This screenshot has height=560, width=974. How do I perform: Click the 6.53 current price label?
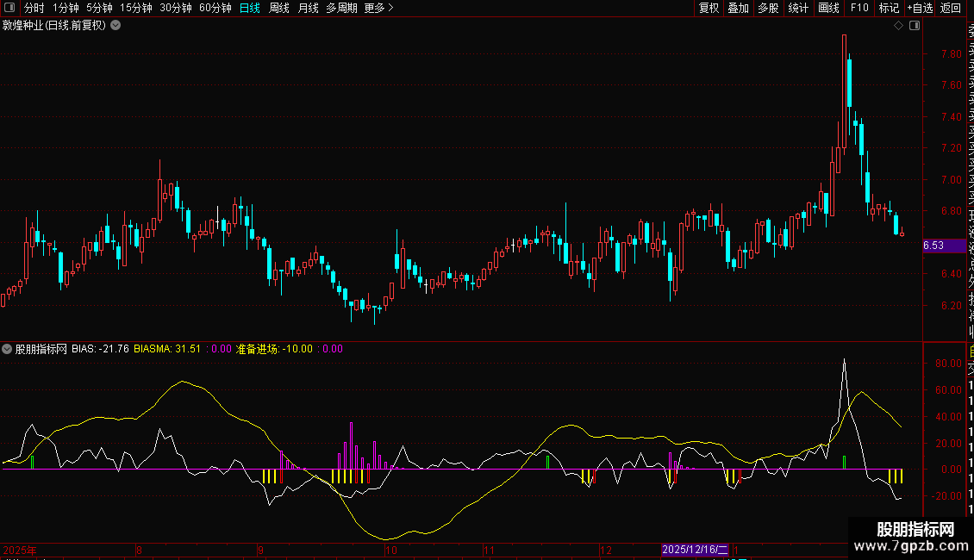pyautogui.click(x=933, y=246)
